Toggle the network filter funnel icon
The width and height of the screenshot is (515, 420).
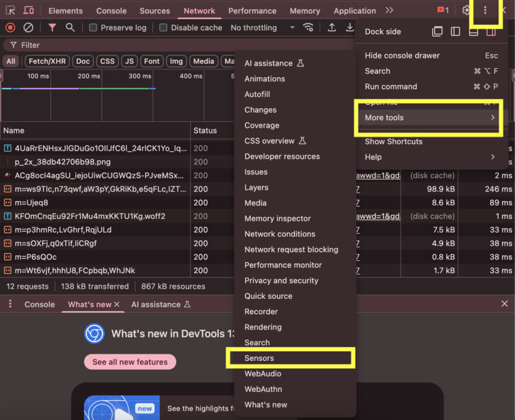52,28
